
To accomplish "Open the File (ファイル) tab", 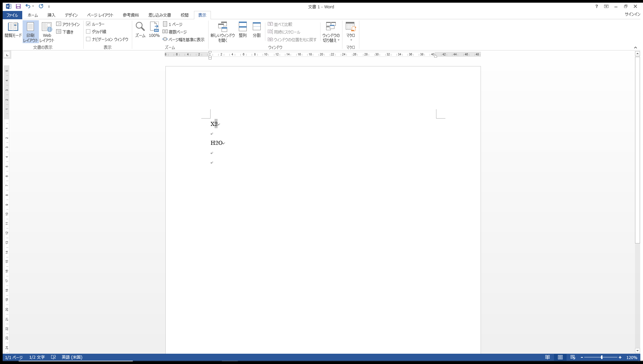I will coord(12,15).
